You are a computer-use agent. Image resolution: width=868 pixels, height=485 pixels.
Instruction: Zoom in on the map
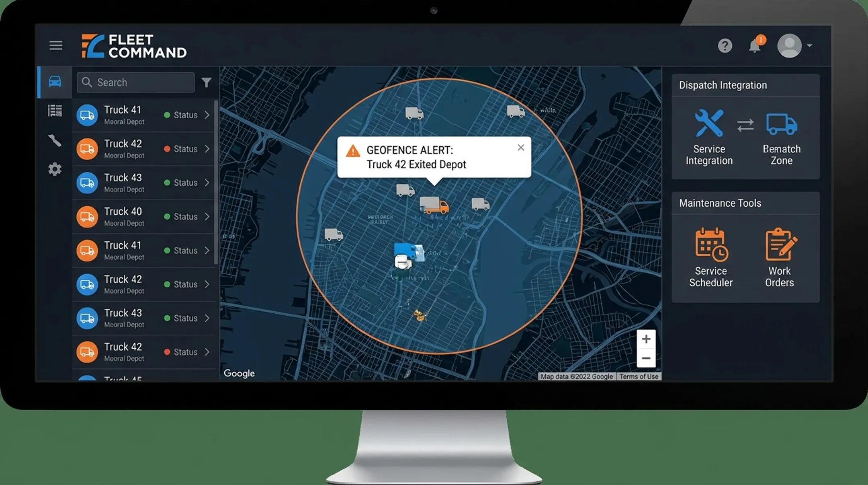pyautogui.click(x=646, y=339)
